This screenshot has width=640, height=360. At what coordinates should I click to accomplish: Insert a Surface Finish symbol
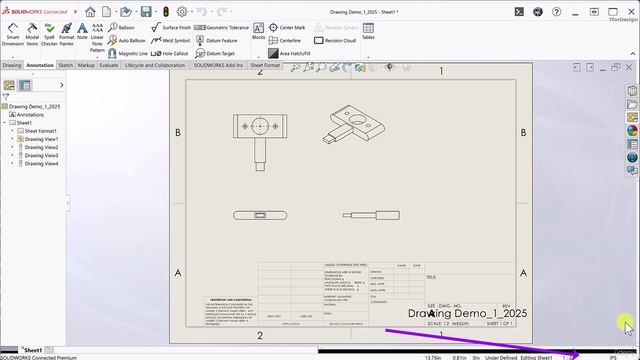pos(171,27)
